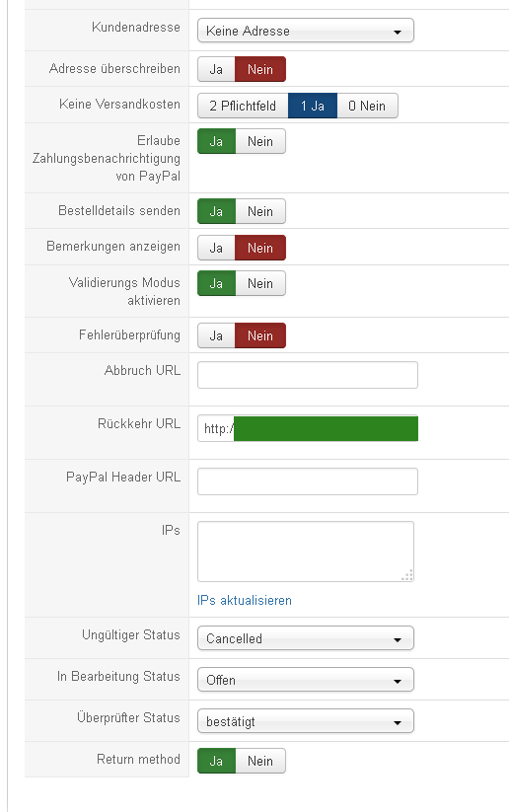Enable Bemerkungen anzeigen with Ja
Image resolution: width=509 pixels, height=812 pixels.
coord(216,248)
